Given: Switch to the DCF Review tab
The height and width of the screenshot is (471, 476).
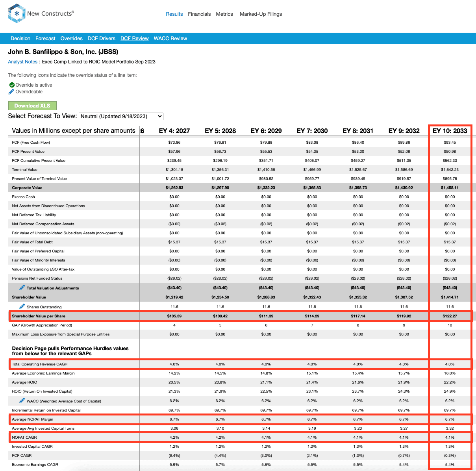Looking at the screenshot, I should coord(135,38).
